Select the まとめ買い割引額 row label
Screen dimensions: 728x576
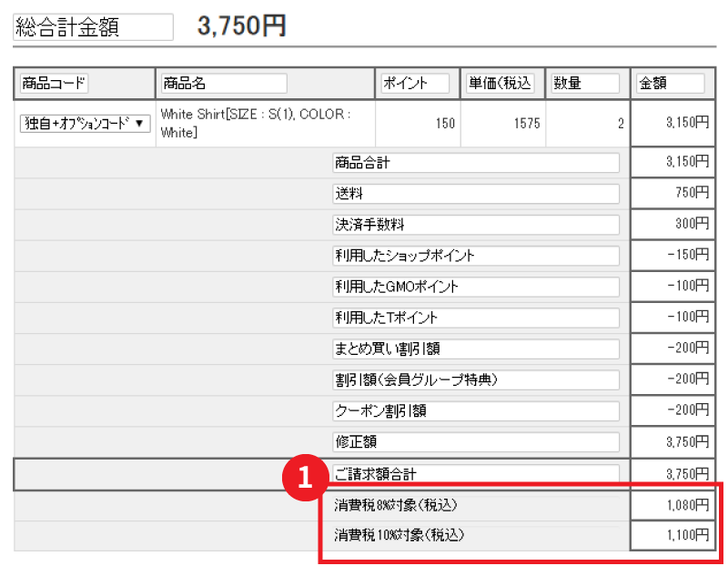[475, 349]
